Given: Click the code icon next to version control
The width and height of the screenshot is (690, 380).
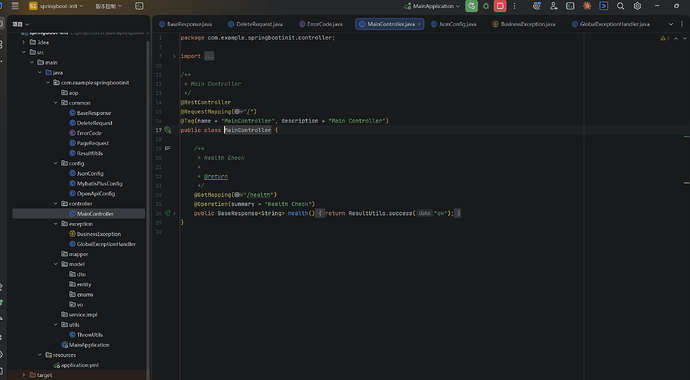Looking at the screenshot, I should 139,6.
